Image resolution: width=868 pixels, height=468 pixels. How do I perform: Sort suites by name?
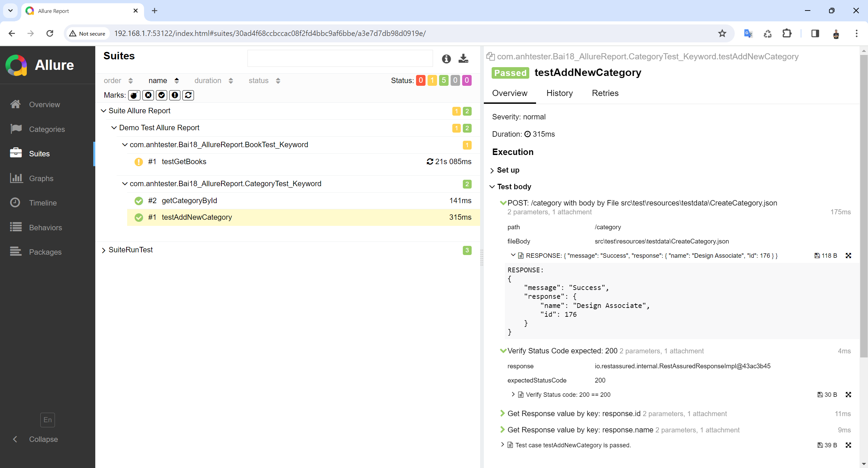pyautogui.click(x=164, y=81)
